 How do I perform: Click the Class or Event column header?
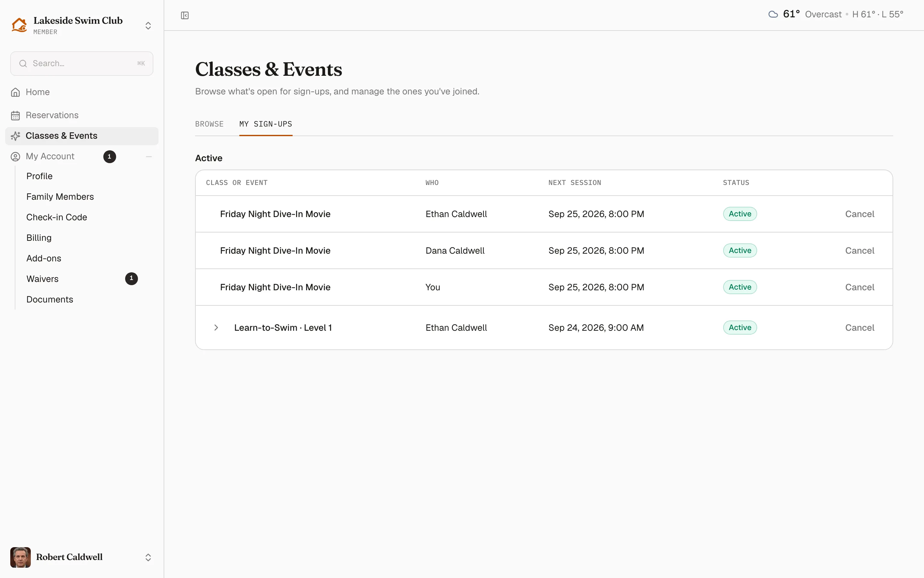[237, 183]
